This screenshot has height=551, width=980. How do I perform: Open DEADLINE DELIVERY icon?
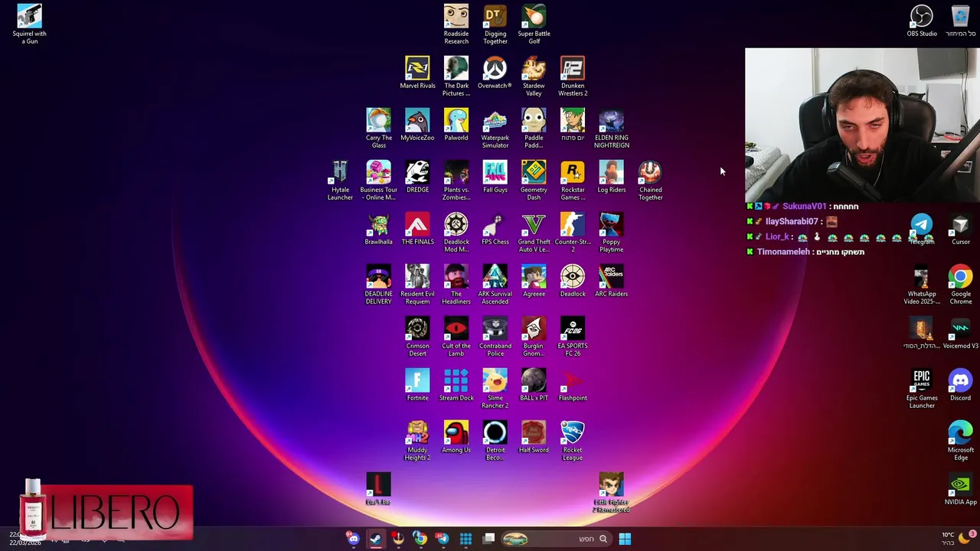coord(378,284)
